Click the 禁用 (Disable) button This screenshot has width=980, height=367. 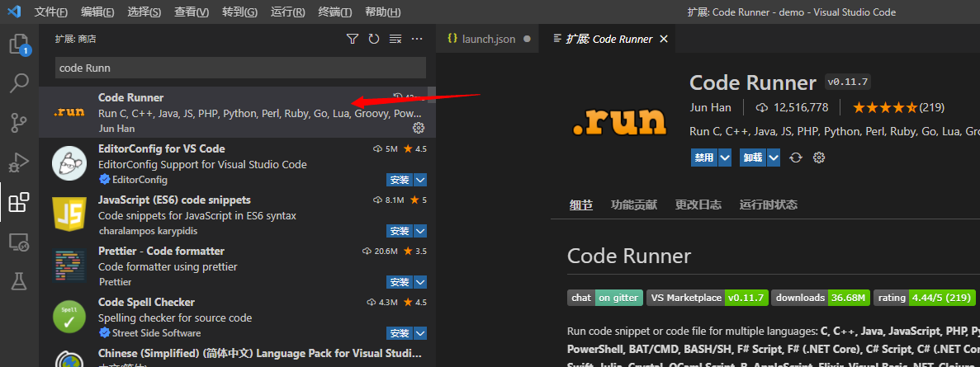[704, 158]
